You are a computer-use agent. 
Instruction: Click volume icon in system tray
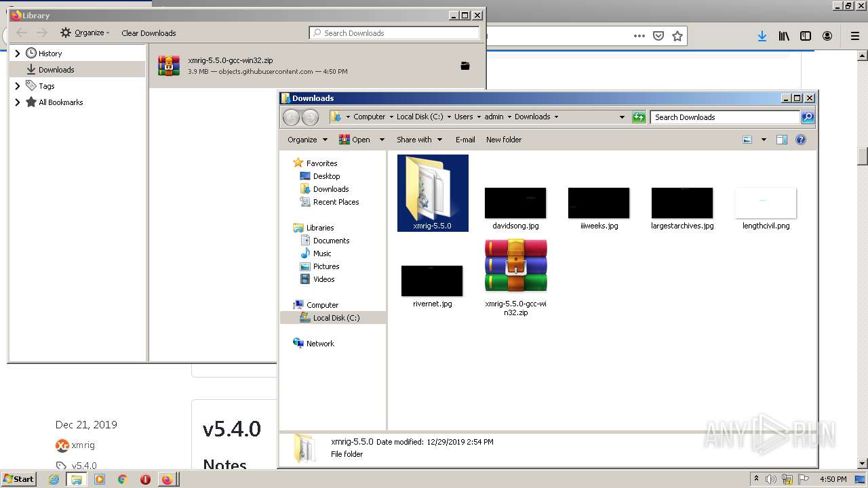[x=772, y=479]
